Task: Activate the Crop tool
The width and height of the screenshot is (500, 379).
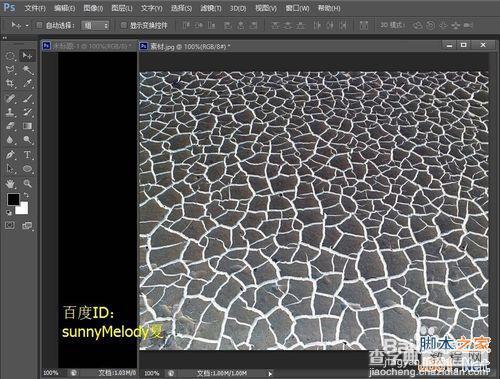Action: (10, 83)
